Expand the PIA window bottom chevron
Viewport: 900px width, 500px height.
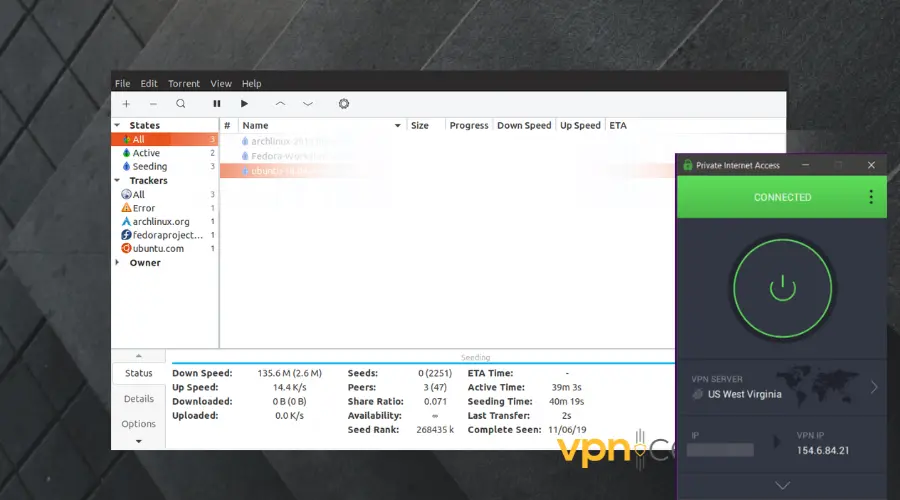tap(782, 486)
